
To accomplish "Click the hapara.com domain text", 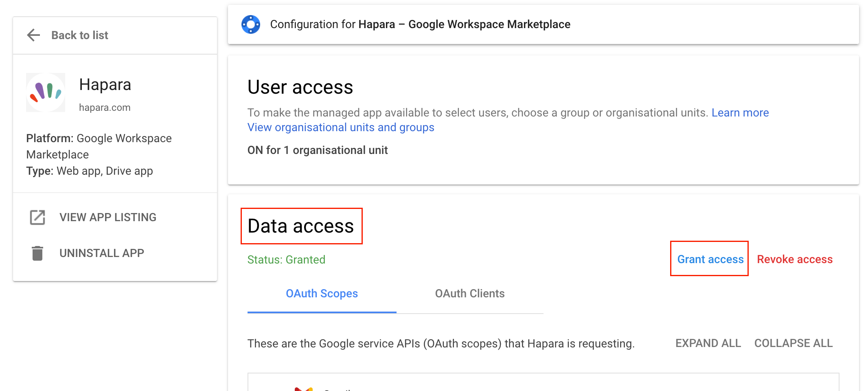I will point(105,108).
